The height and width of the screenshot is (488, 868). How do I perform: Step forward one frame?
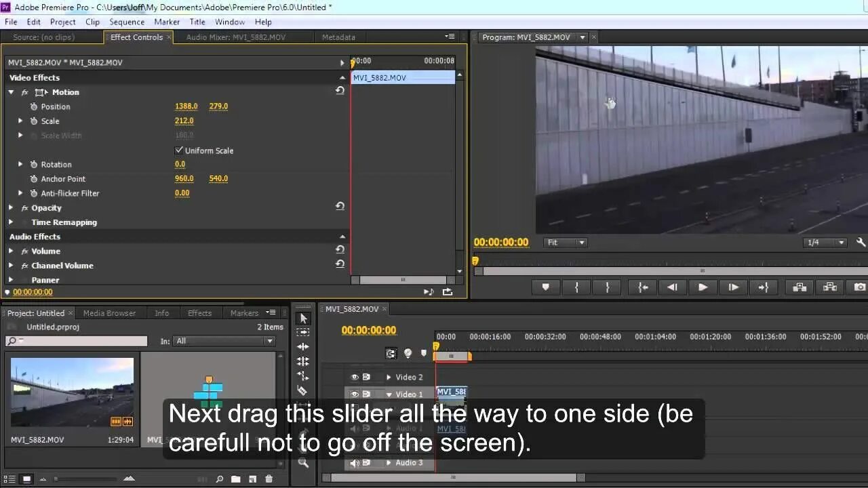[x=733, y=287]
